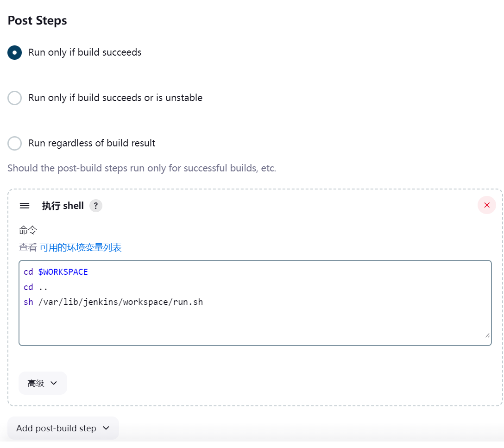
Task: Place cursor on the 'cd $WORKSPACE' line
Action: [x=56, y=272]
